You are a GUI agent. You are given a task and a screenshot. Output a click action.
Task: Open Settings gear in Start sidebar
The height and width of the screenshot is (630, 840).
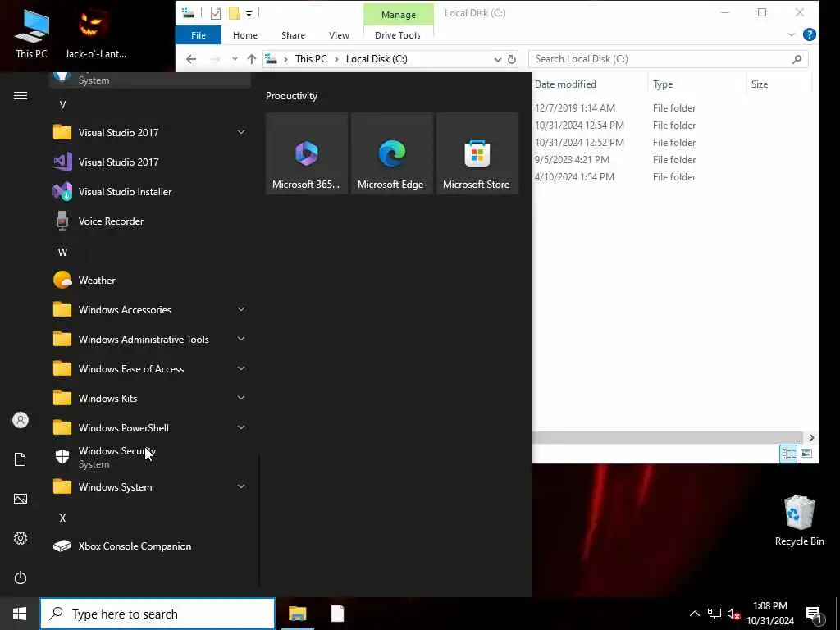tap(21, 538)
